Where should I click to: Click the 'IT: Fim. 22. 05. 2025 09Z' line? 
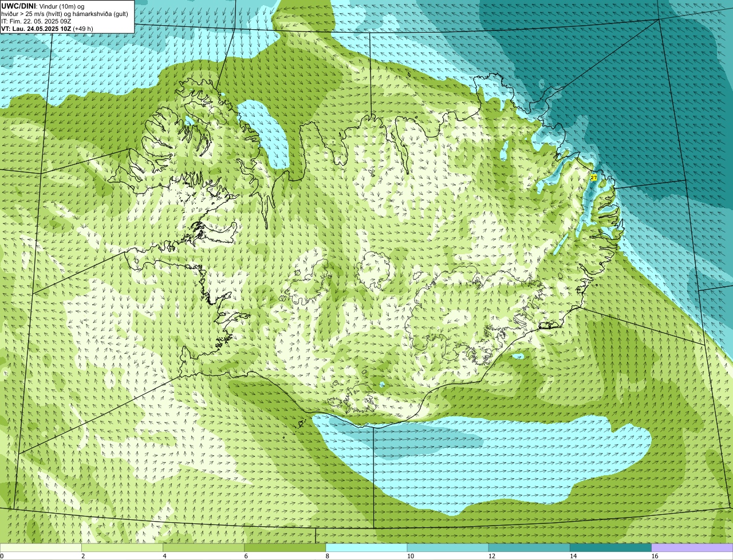point(36,21)
